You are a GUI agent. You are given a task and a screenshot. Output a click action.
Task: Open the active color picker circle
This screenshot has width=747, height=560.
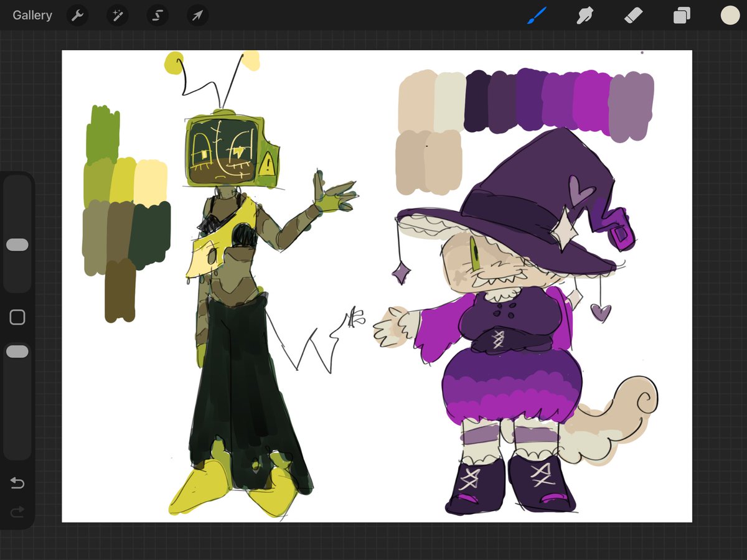point(730,16)
